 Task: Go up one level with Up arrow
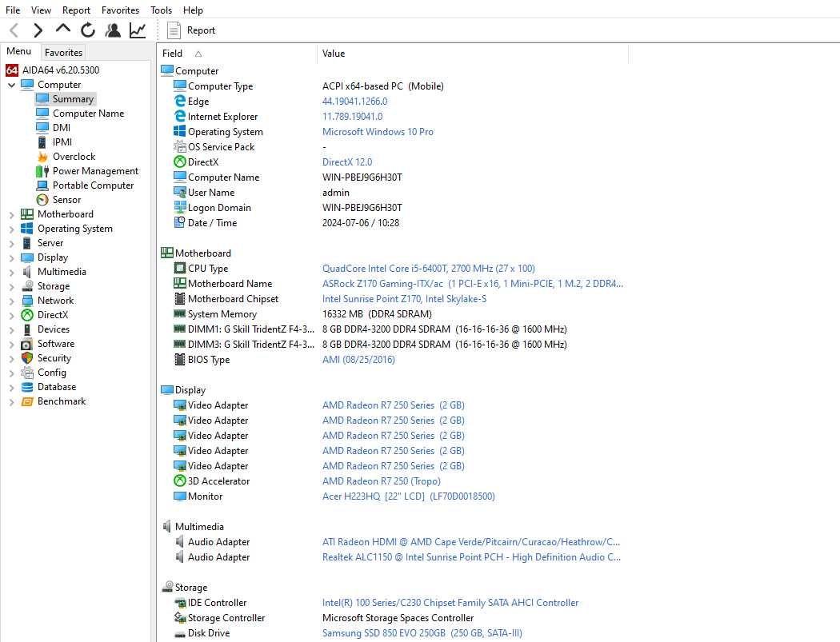[62, 30]
